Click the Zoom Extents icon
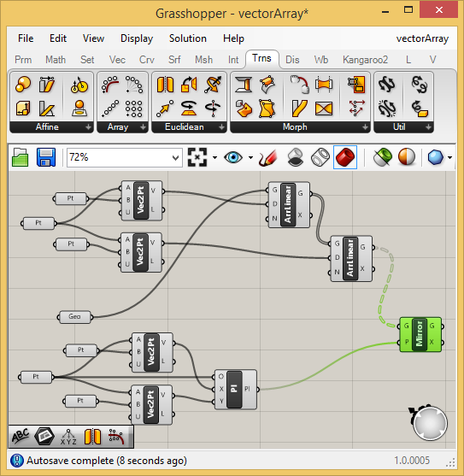464x476 pixels. pos(197,157)
